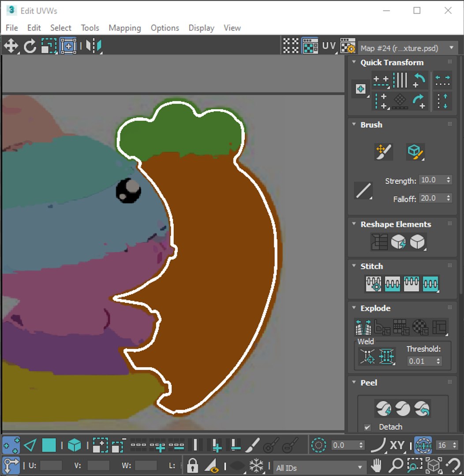Click the Peel Mode icon
464x476 pixels.
pos(403,409)
